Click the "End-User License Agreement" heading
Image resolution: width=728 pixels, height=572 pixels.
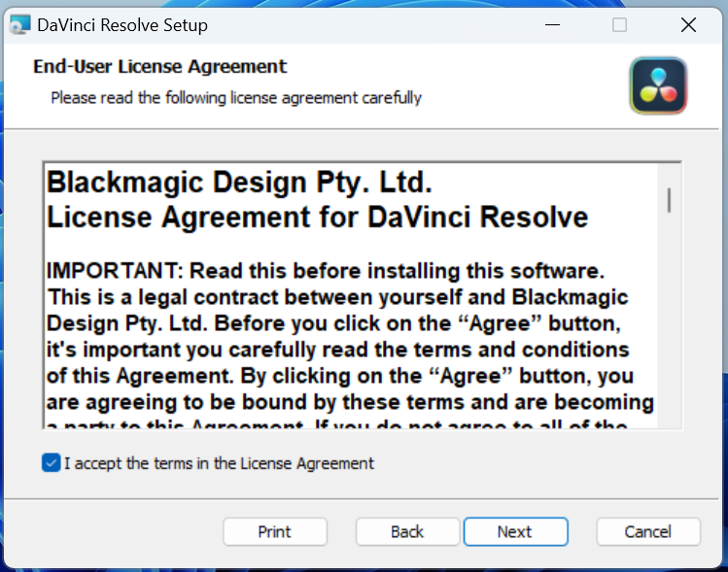pyautogui.click(x=160, y=67)
